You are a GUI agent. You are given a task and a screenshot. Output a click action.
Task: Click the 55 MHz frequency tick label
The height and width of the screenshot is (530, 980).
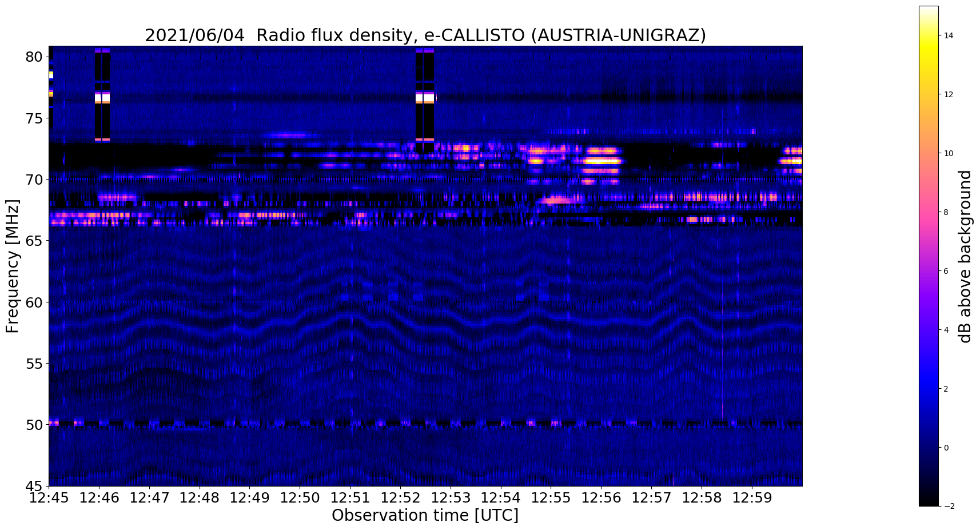coord(35,364)
